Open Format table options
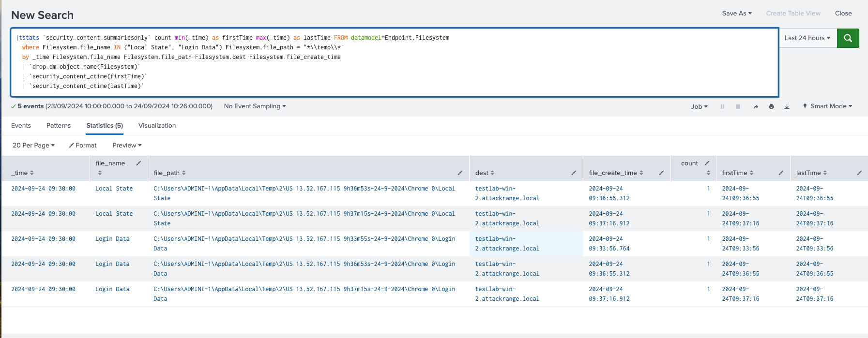Viewport: 868px width, 338px height. click(x=83, y=146)
